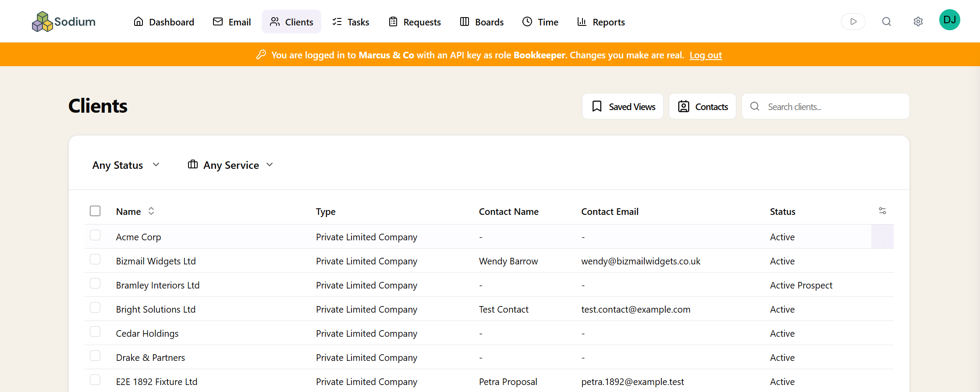980x392 pixels.
Task: Open the DJ user avatar menu
Action: coord(949,20)
